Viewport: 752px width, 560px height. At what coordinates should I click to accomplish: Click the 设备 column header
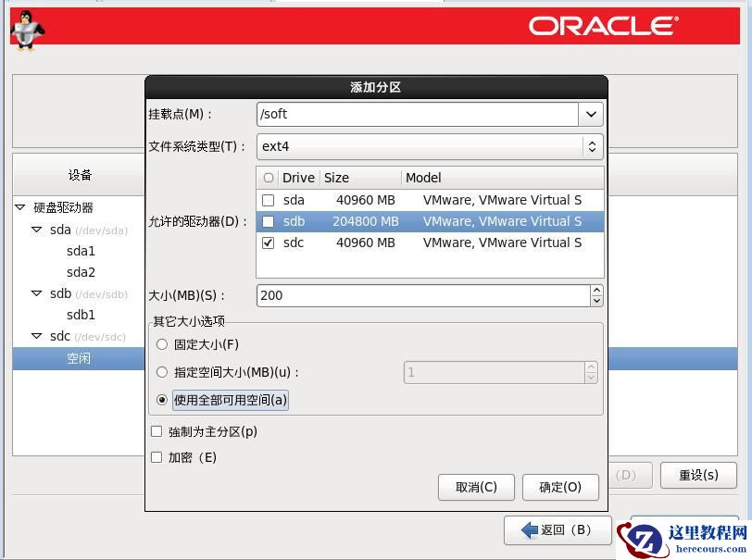click(x=79, y=175)
